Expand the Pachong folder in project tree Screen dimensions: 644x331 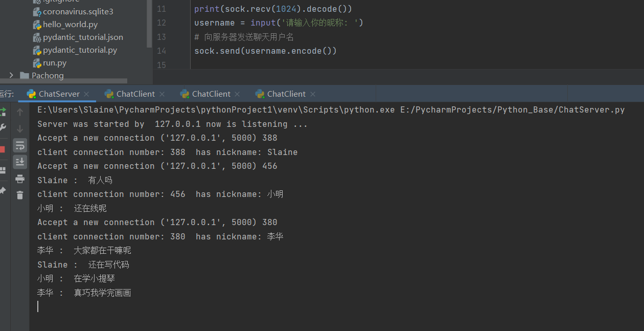pyautogui.click(x=11, y=75)
